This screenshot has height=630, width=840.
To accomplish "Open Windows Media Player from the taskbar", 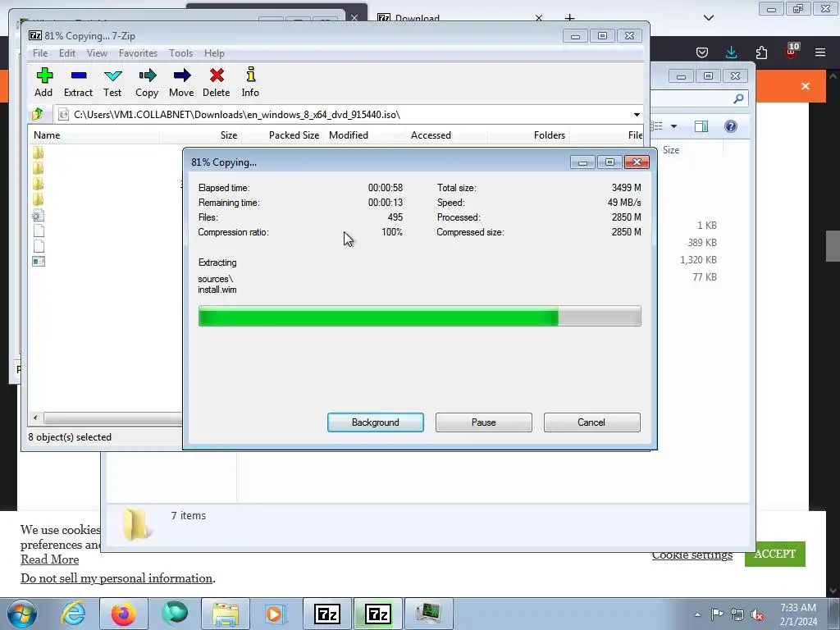I will tap(276, 614).
